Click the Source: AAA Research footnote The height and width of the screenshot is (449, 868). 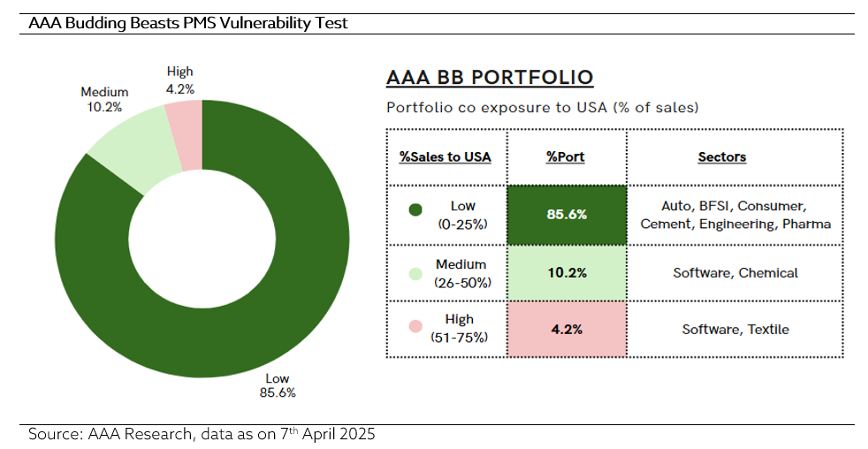(202, 434)
